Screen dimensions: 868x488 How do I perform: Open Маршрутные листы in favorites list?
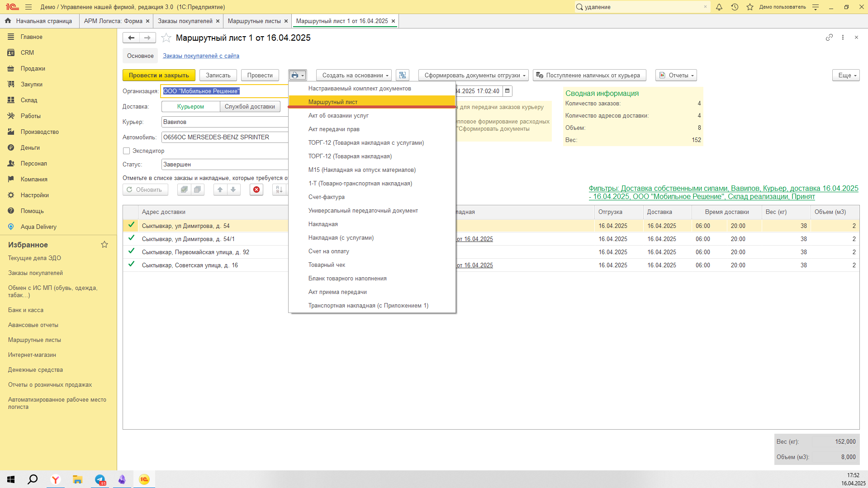pyautogui.click(x=34, y=340)
